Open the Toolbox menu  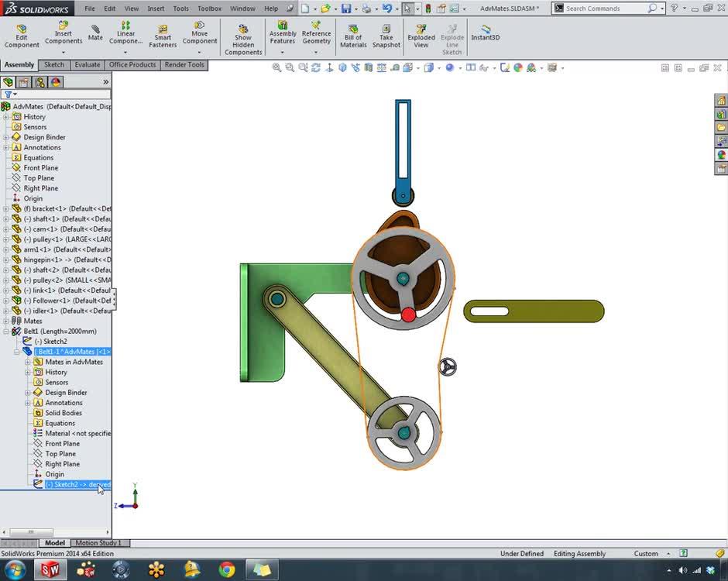pyautogui.click(x=209, y=9)
